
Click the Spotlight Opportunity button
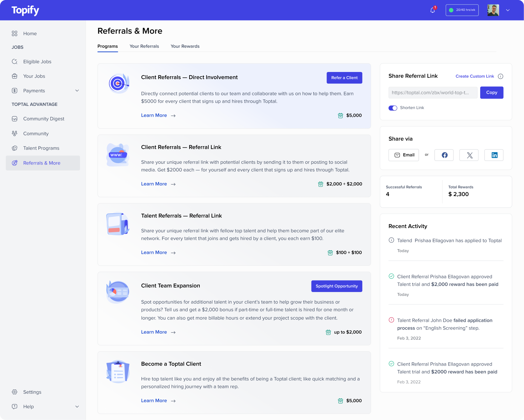coord(337,286)
